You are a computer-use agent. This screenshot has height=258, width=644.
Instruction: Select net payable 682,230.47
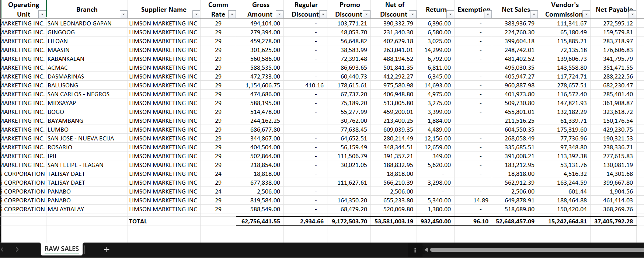[x=613, y=85]
